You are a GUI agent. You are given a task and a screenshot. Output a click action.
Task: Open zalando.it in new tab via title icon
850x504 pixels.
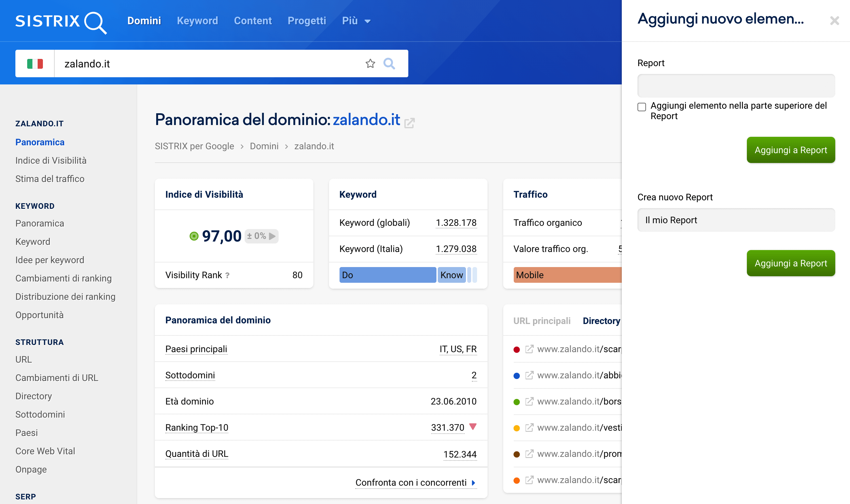[409, 123]
